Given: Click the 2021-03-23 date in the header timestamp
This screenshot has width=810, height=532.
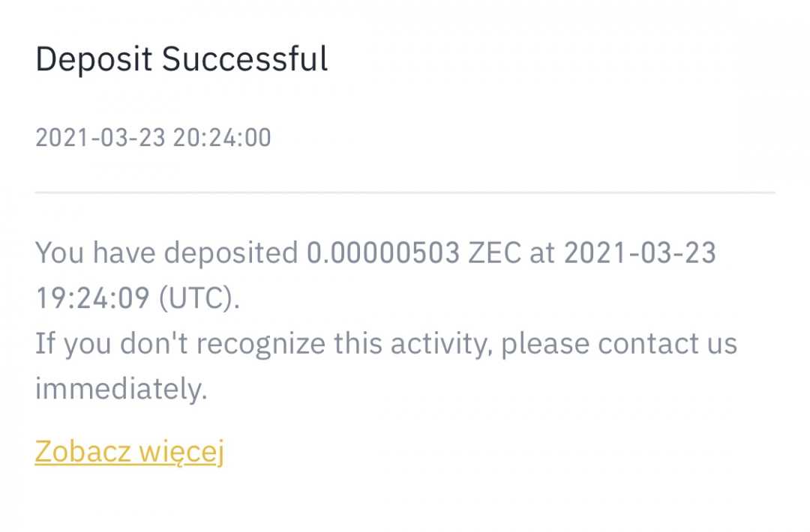Looking at the screenshot, I should point(100,138).
